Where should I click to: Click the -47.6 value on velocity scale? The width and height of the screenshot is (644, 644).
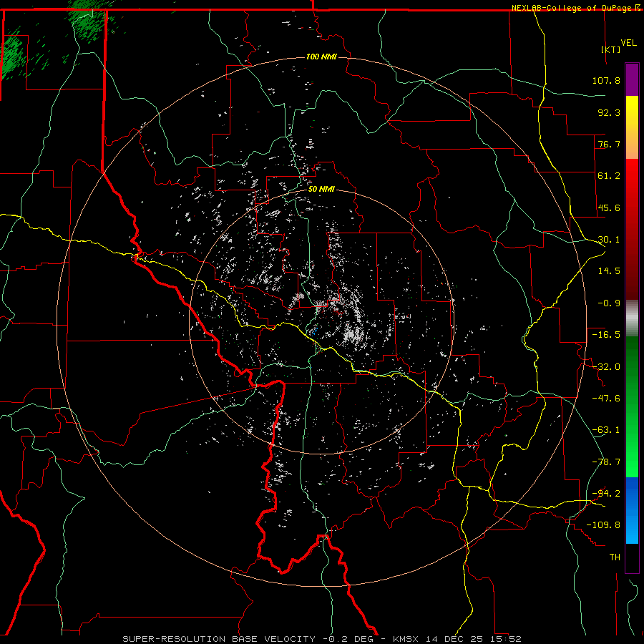coord(606,399)
